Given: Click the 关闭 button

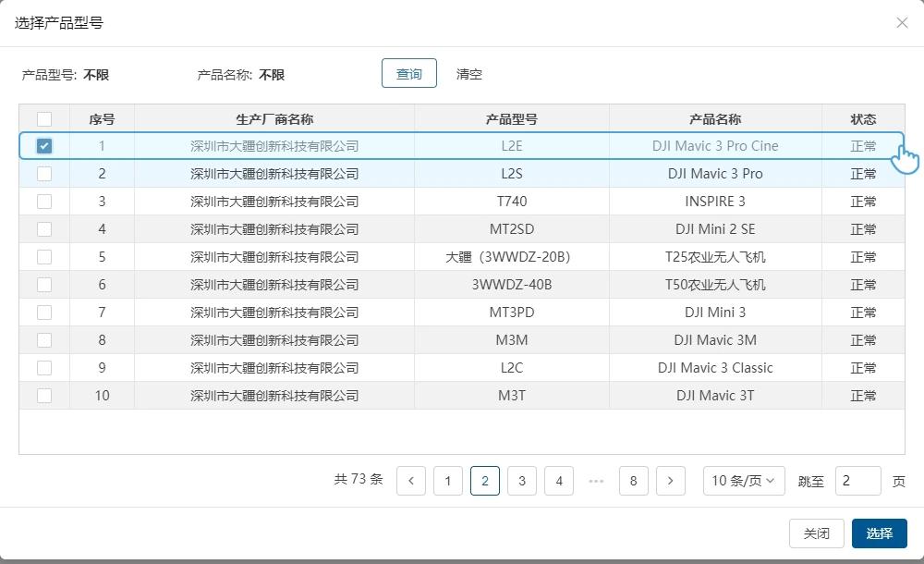Looking at the screenshot, I should 817,533.
